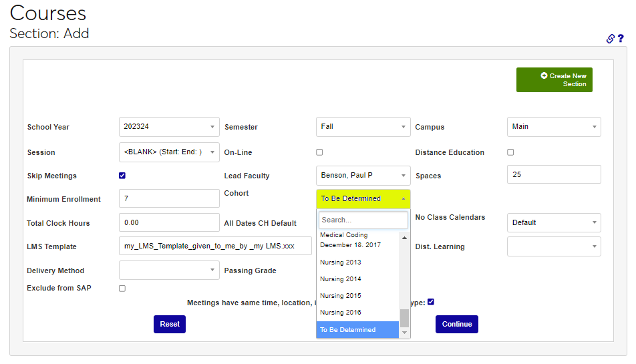636x364 pixels.
Task: Expand the Semester dropdown
Action: pyautogui.click(x=363, y=127)
